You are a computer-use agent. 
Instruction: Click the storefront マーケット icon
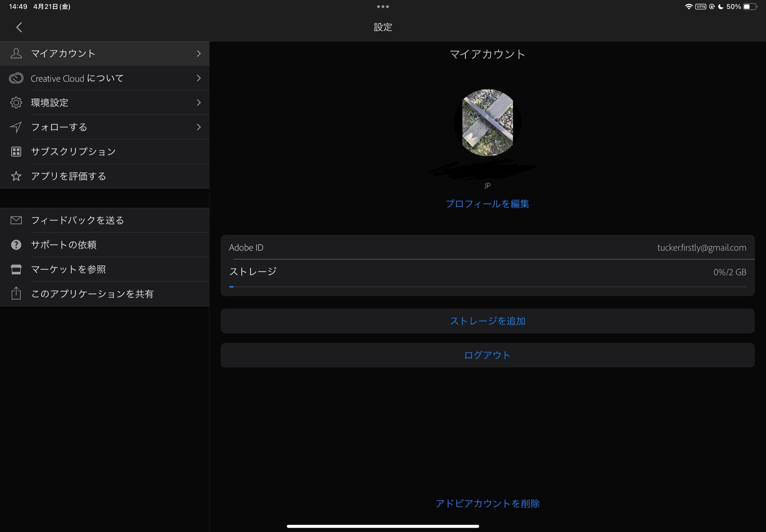16,269
